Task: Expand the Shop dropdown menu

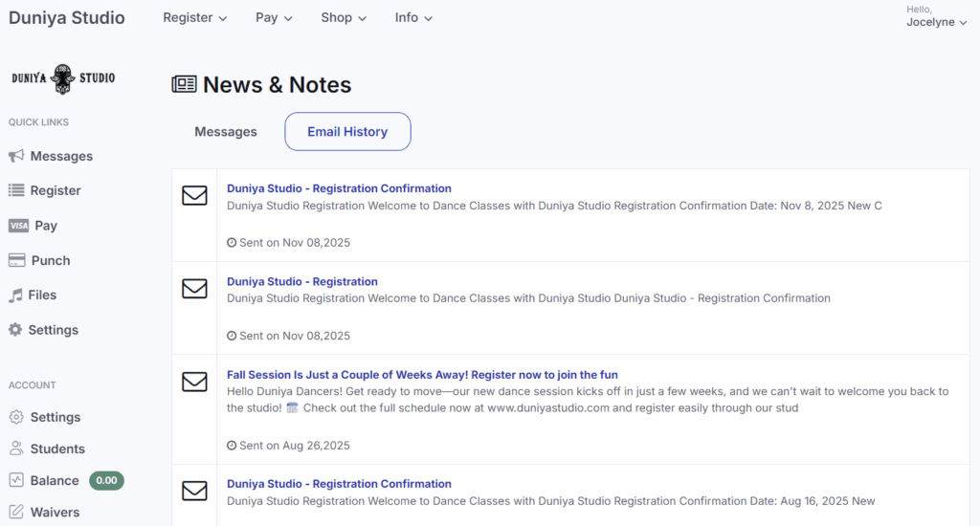Action: [344, 17]
